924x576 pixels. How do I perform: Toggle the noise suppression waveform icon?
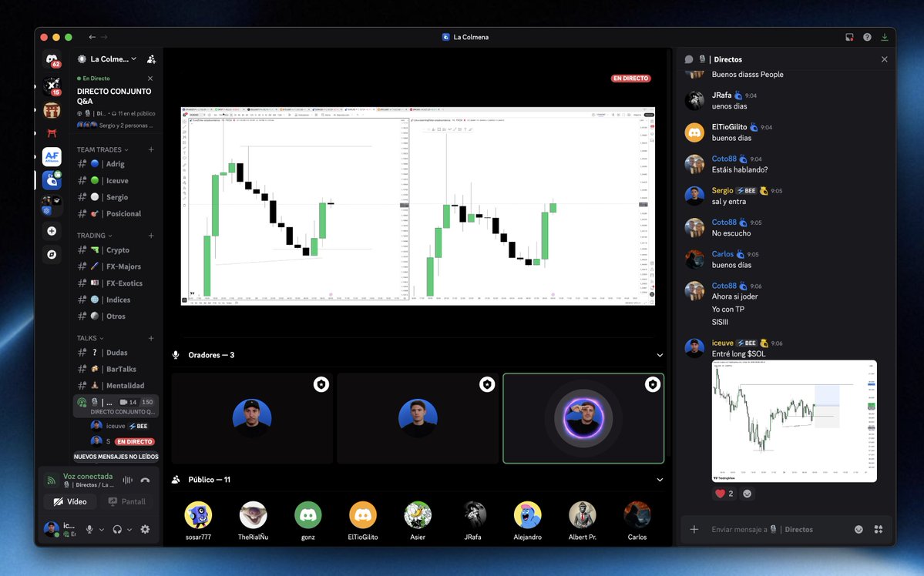tap(127, 480)
